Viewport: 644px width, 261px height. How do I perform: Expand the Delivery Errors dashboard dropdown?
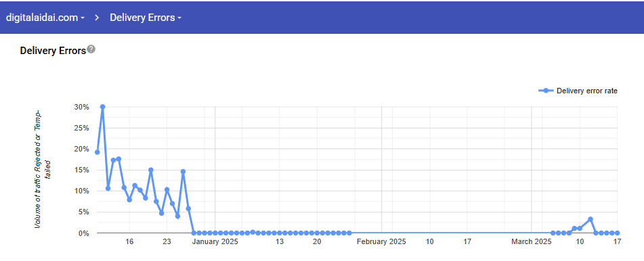[146, 18]
